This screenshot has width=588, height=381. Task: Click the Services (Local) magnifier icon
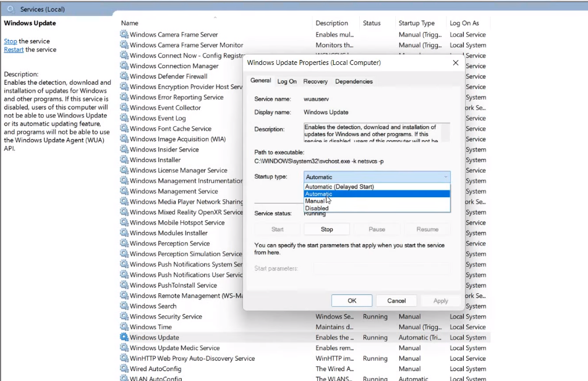11,9
